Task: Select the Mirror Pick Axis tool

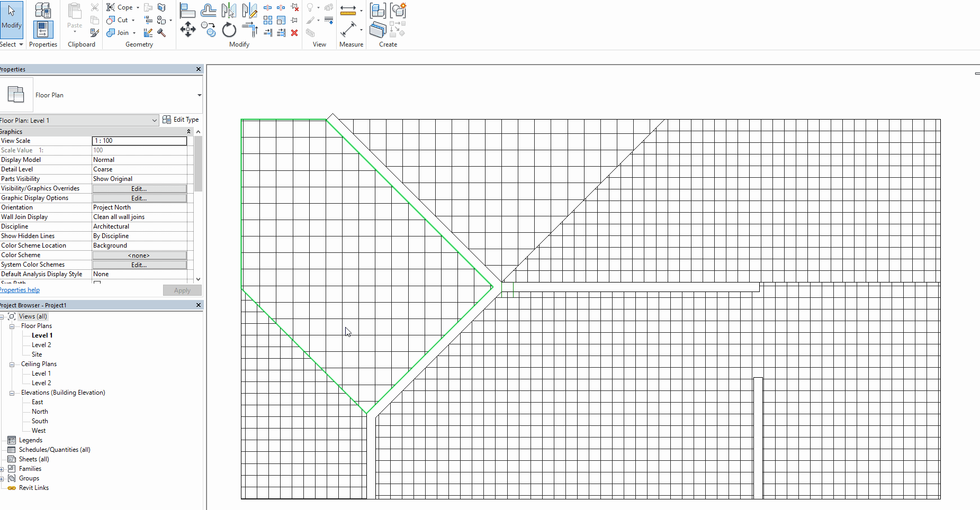Action: pos(228,10)
